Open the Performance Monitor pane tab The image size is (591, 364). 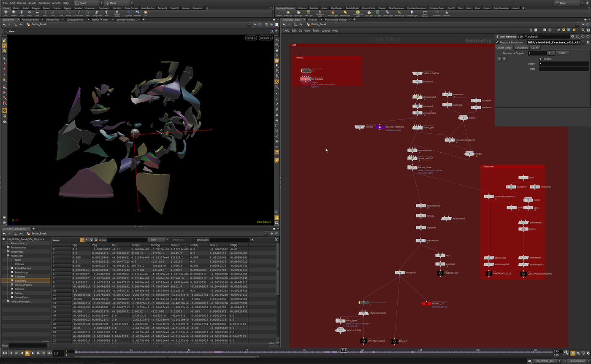pyautogui.click(x=336, y=19)
